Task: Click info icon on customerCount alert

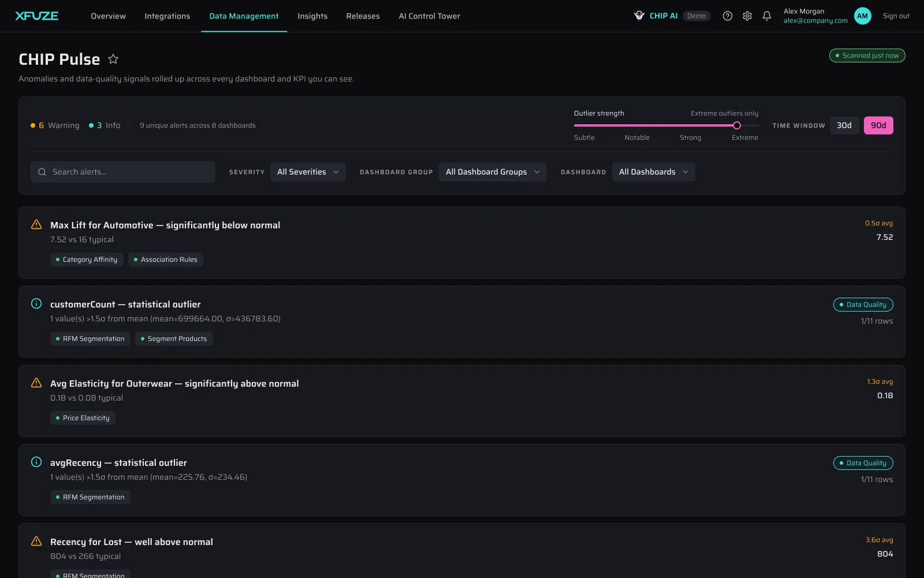Action: (x=36, y=303)
